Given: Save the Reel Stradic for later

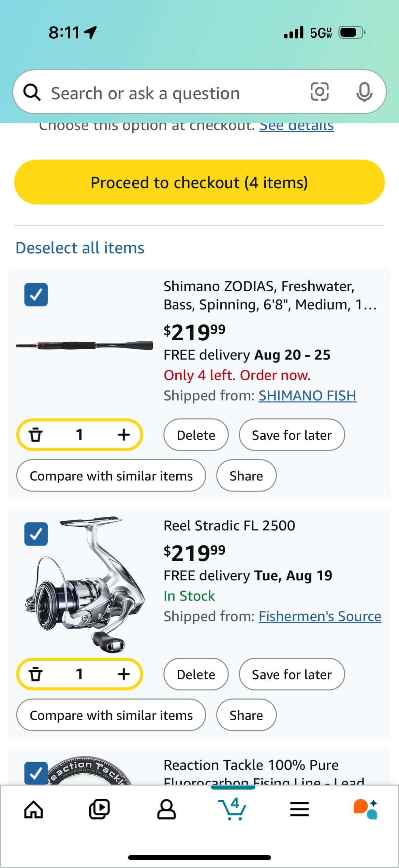Looking at the screenshot, I should click(291, 675).
